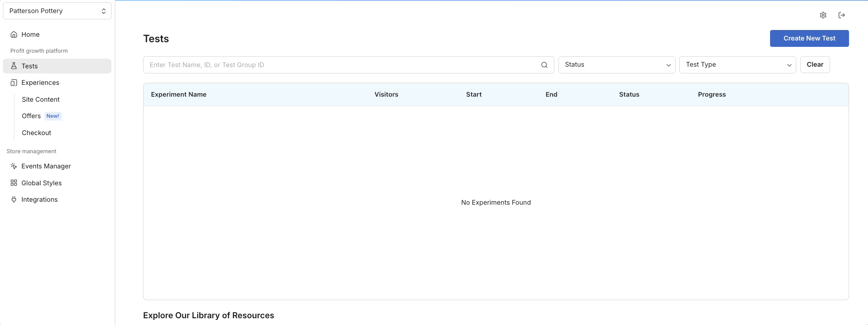Image resolution: width=868 pixels, height=325 pixels.
Task: Click the Experiences icon in sidebar
Action: 14,83
